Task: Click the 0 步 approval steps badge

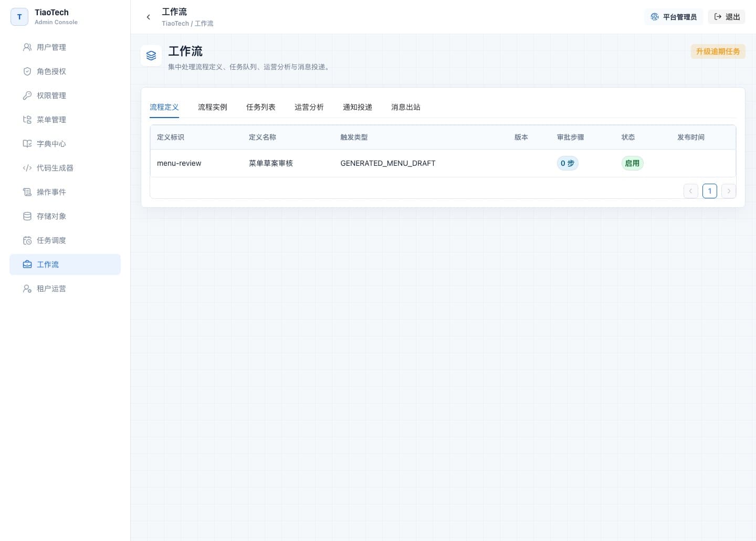Action: [x=568, y=163]
